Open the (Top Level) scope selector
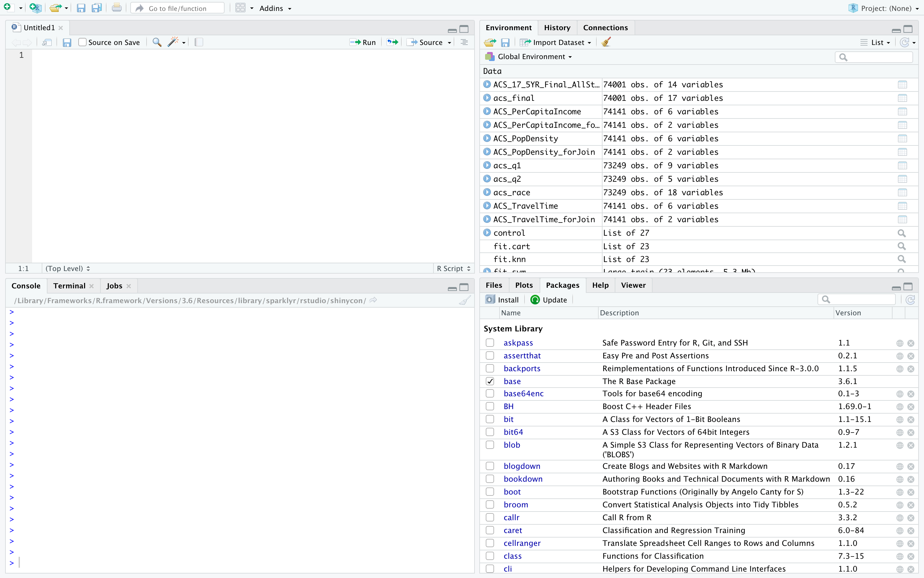 coord(68,269)
